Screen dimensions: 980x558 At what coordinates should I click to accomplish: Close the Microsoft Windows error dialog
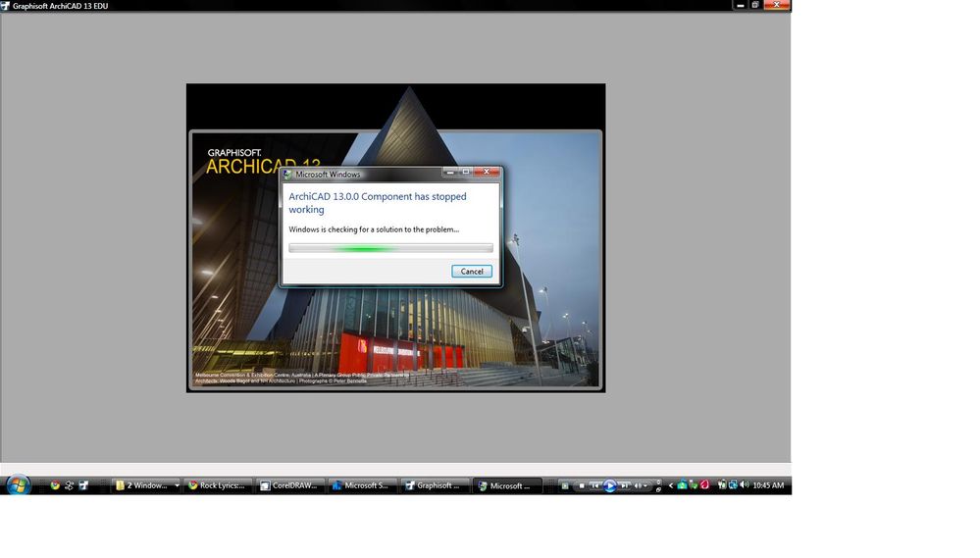point(487,172)
